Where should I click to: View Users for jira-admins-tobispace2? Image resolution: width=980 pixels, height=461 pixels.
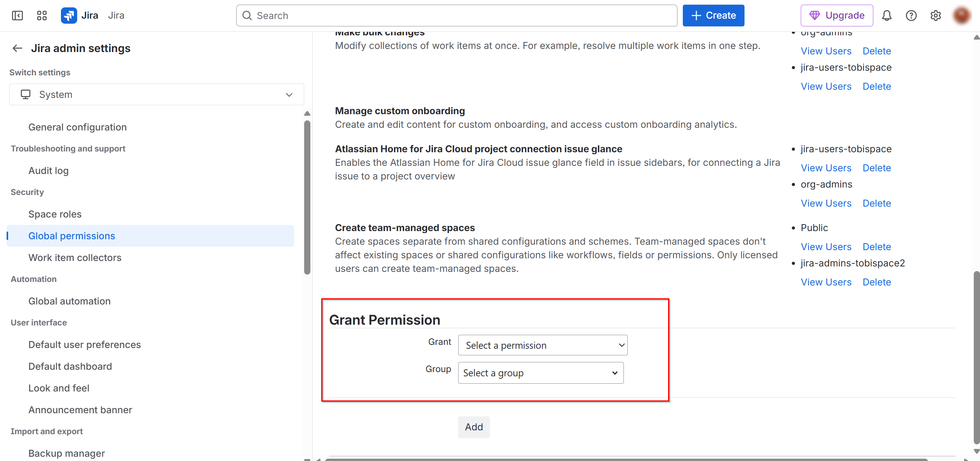tap(826, 282)
